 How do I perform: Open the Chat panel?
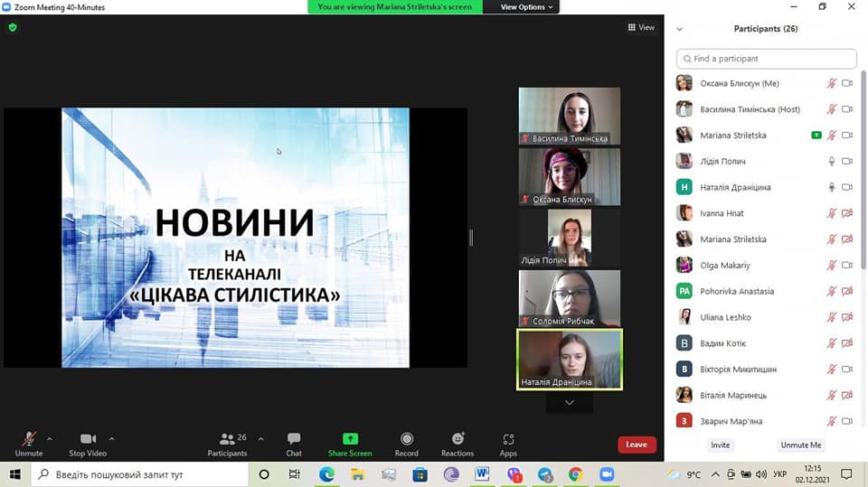[294, 442]
